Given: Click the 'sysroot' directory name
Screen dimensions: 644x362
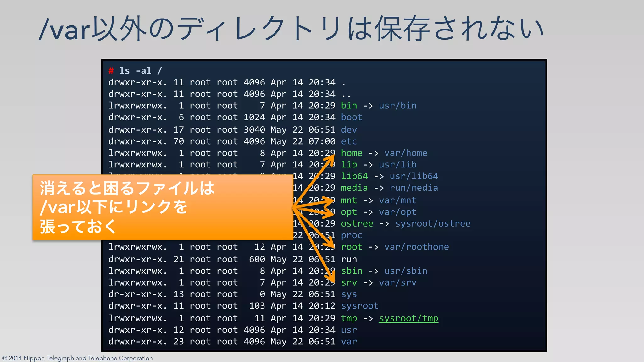Looking at the screenshot, I should point(360,306).
